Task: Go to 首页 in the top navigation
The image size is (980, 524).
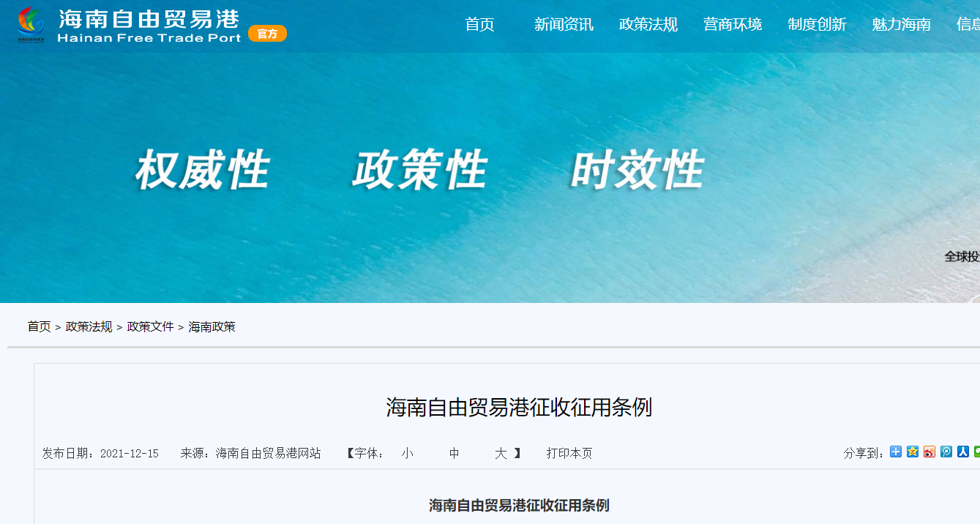Action: click(480, 25)
